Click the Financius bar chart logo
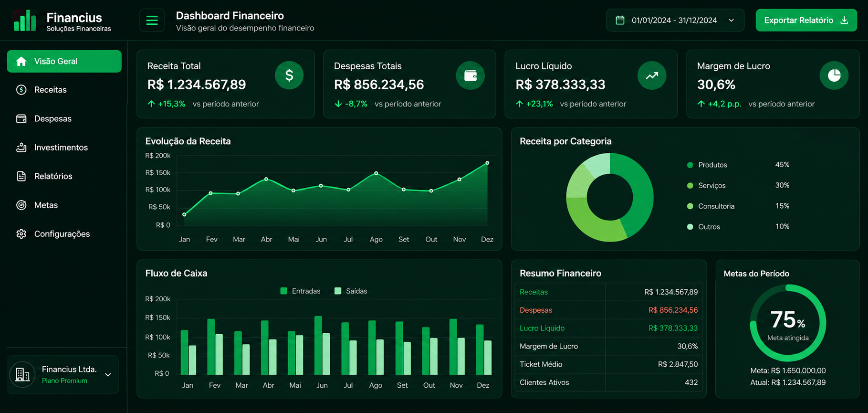The width and height of the screenshot is (868, 413). coord(25,21)
